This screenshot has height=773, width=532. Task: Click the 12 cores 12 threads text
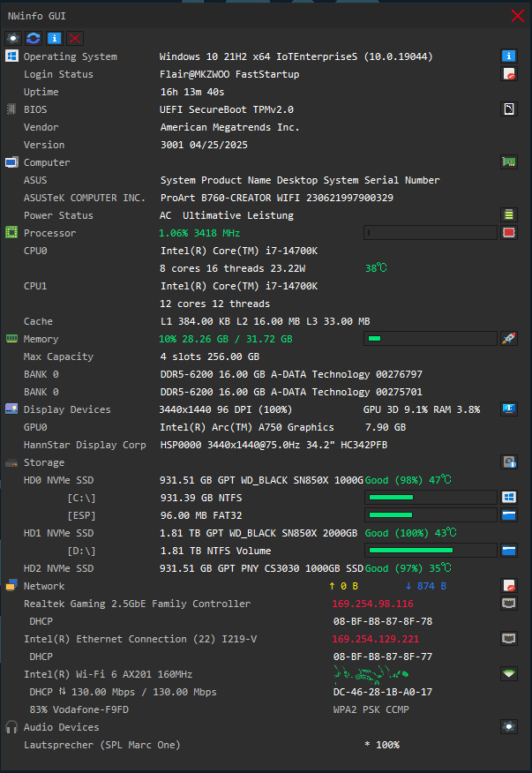click(x=214, y=304)
